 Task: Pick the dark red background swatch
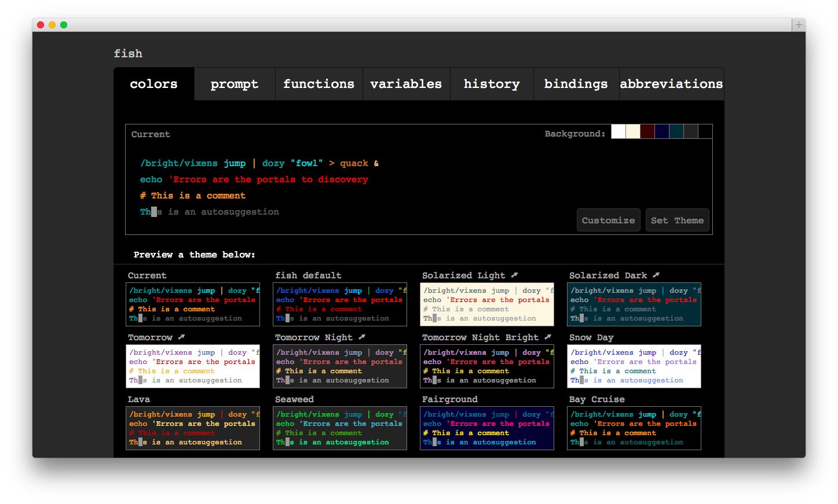[x=647, y=131]
